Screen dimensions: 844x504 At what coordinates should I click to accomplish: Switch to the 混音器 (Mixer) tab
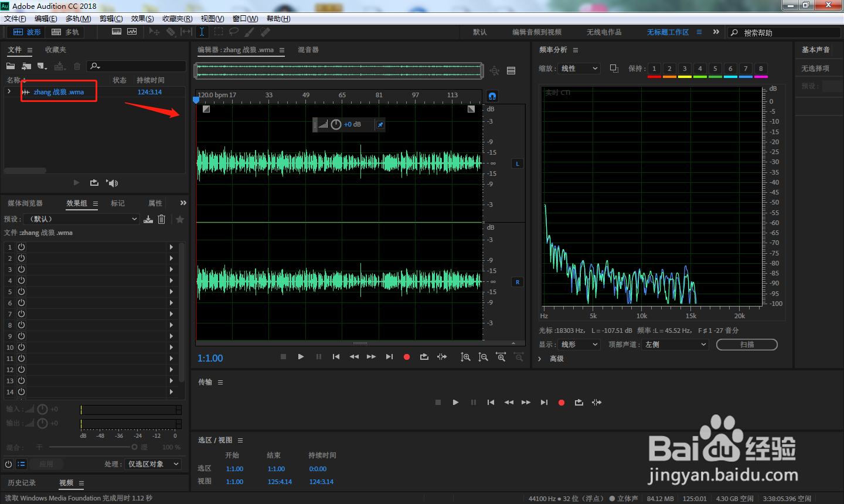coord(308,50)
